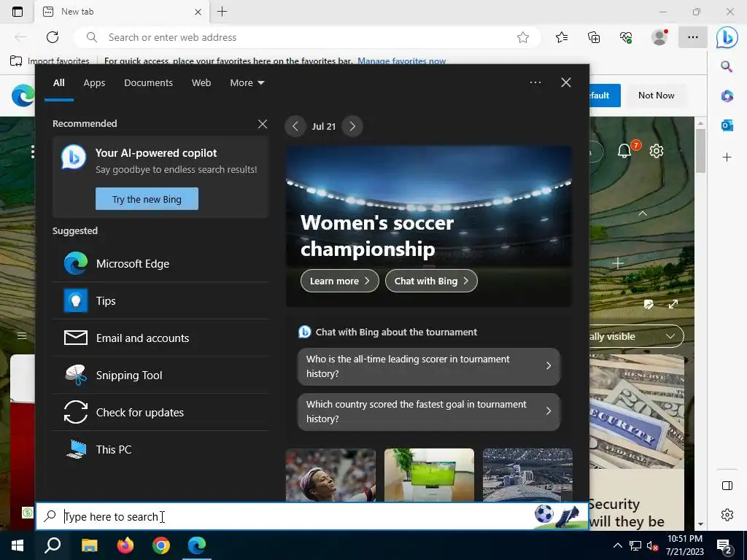
Task: Click Chat with Bing button
Action: click(431, 281)
